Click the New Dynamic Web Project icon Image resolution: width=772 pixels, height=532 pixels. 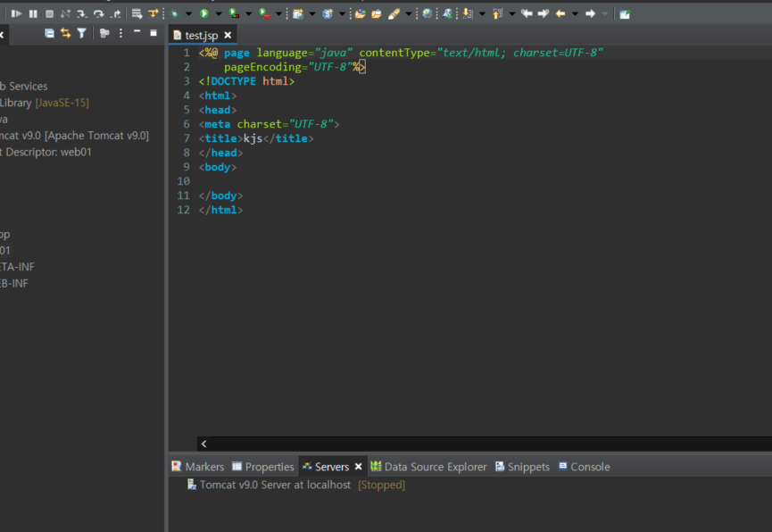(x=298, y=13)
